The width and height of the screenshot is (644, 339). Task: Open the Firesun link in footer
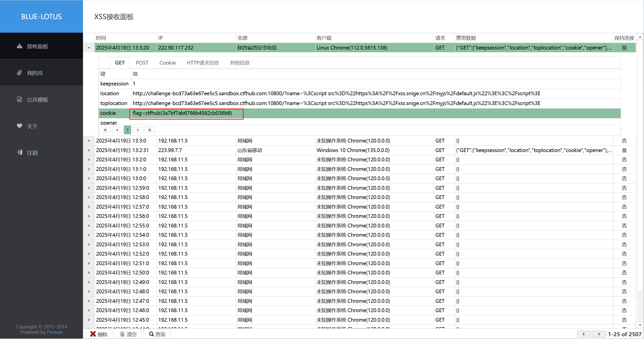coord(55,332)
